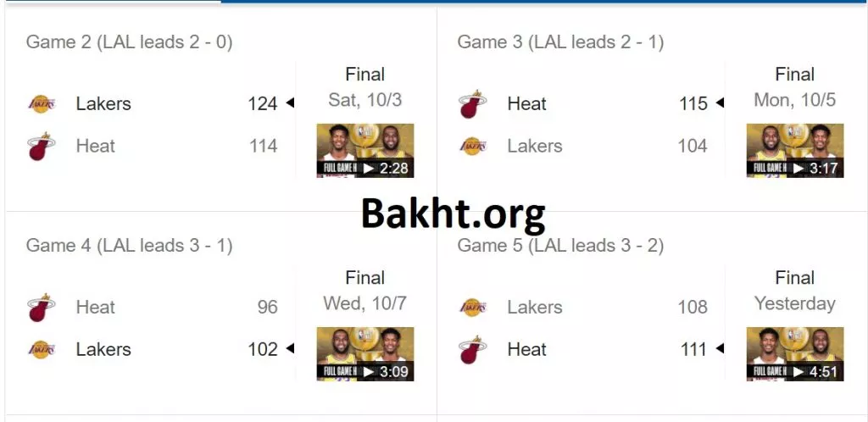Play the Game 4 highlights video
Screen dimensions: 868x422
[365, 354]
